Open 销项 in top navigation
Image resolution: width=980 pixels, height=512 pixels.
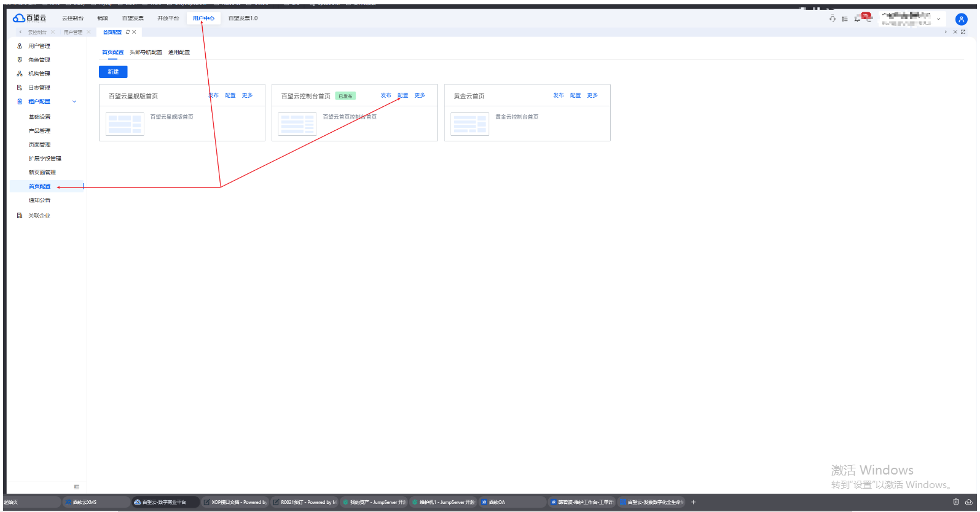point(103,18)
